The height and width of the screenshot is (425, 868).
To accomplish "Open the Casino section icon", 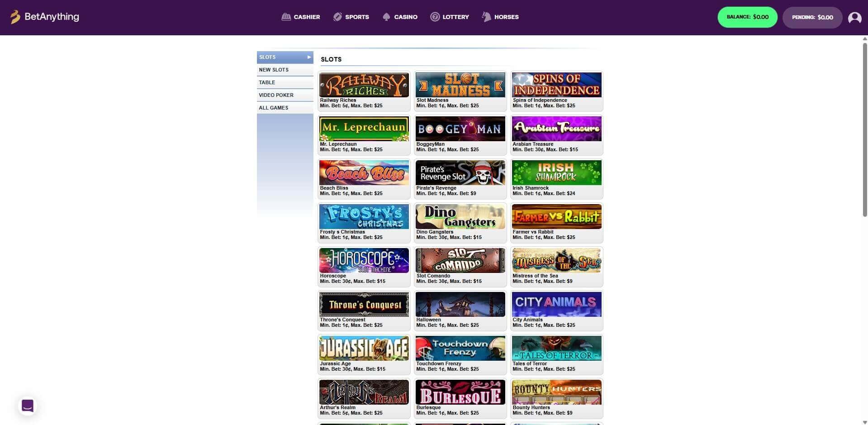I will point(386,17).
